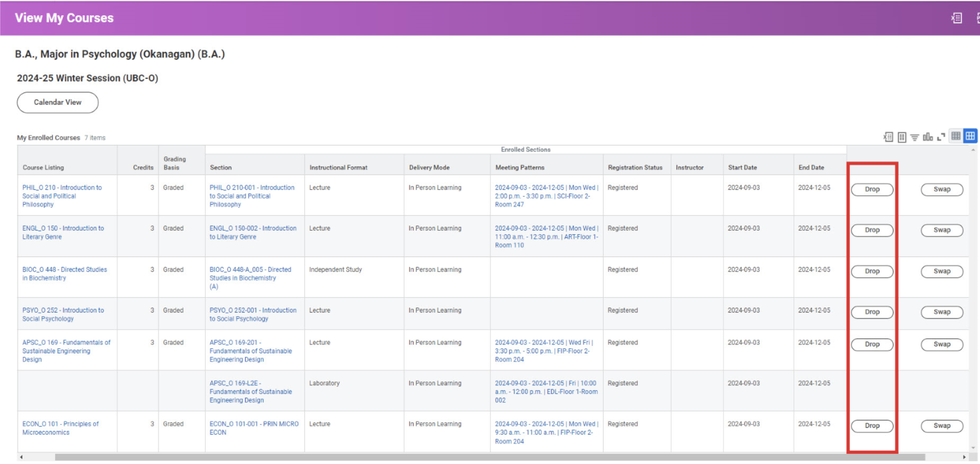Click table Export to Excel icon

[888, 137]
